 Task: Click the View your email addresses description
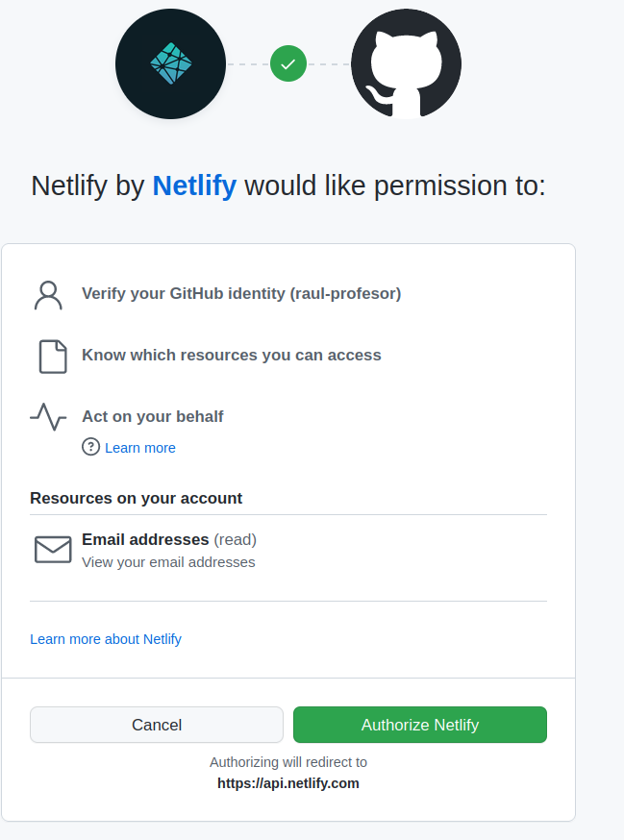tap(168, 562)
